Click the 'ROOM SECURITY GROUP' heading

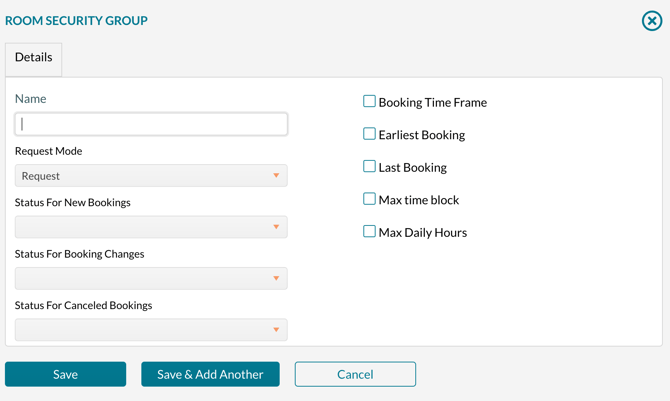76,20
